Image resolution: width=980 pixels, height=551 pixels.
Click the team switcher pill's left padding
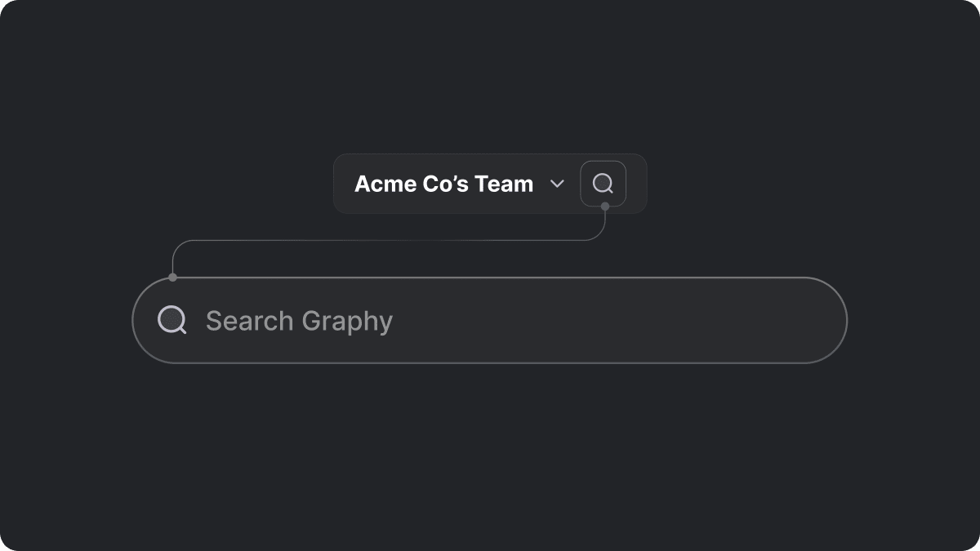pos(344,184)
